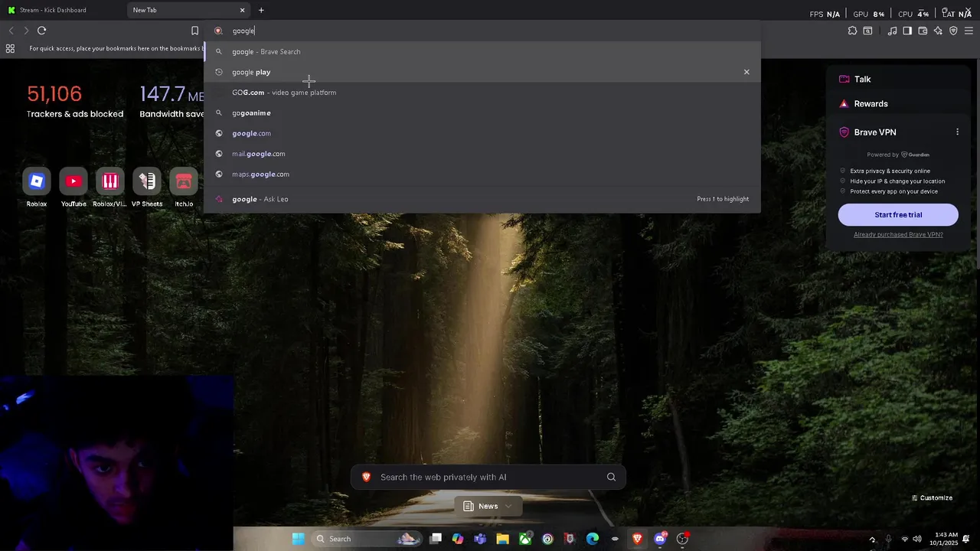This screenshot has height=551, width=980.
Task: Open Xbox app from the taskbar
Action: point(525,539)
